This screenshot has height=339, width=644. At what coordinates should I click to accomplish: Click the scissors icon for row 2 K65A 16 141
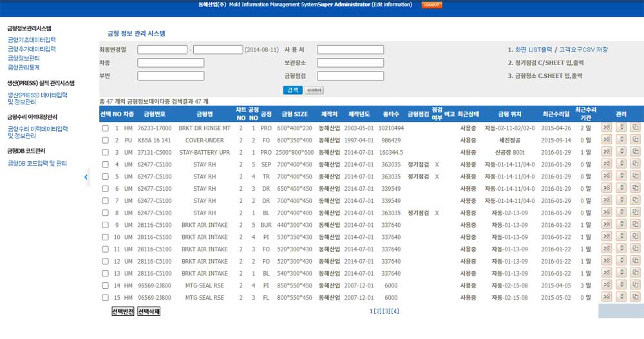pos(607,140)
